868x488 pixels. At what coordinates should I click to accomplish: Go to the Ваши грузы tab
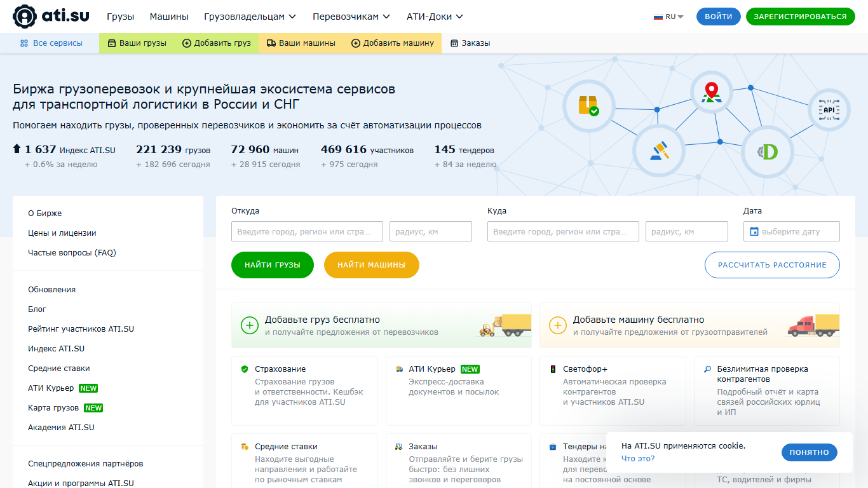click(137, 43)
